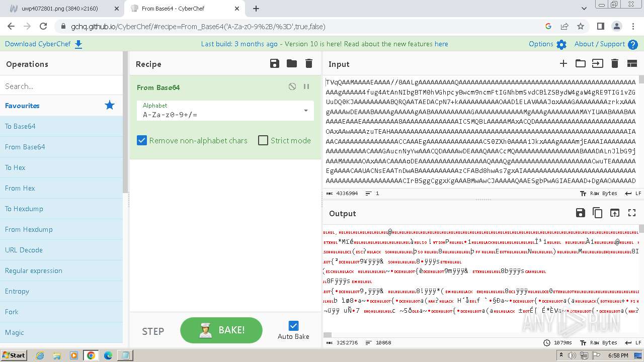This screenshot has height=362, width=644.
Task: Select Regular expression operation
Action: coord(61,270)
